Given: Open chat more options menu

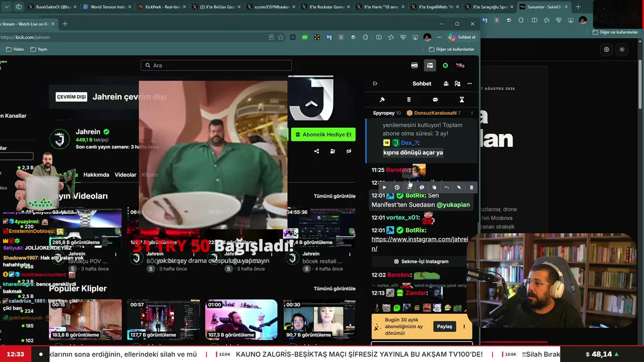Looking at the screenshot, I should pos(469,83).
